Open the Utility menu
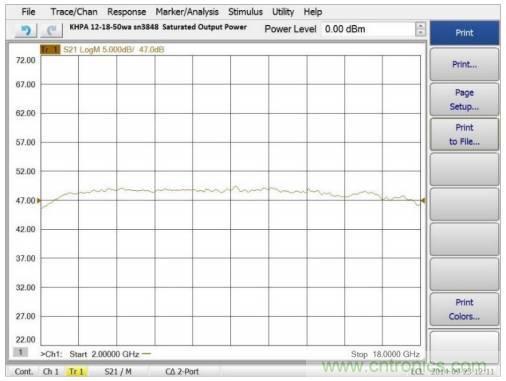The image size is (506, 381). [283, 12]
